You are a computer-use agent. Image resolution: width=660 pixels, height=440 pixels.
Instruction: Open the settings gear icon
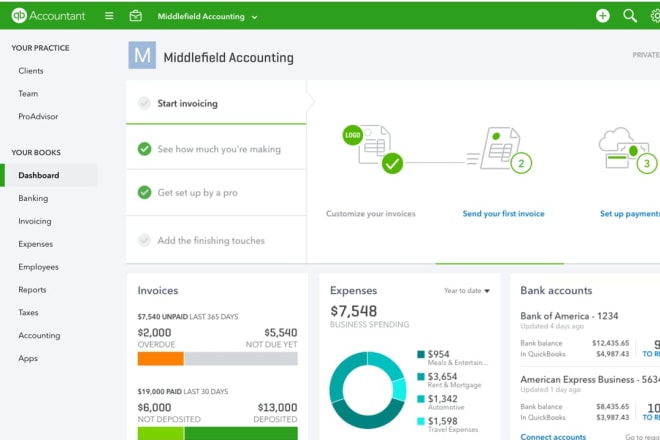point(655,16)
